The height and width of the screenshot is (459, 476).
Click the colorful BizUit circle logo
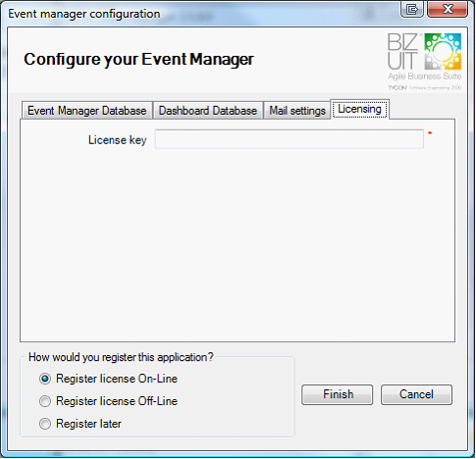click(x=443, y=52)
